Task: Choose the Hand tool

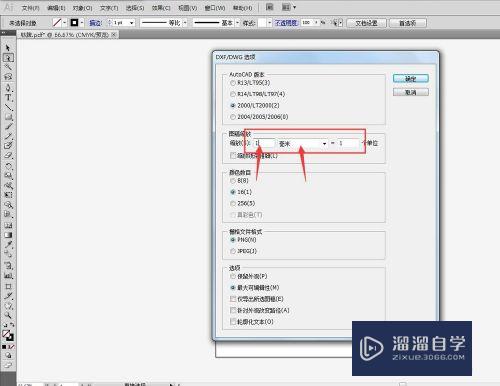Action: click(8, 306)
